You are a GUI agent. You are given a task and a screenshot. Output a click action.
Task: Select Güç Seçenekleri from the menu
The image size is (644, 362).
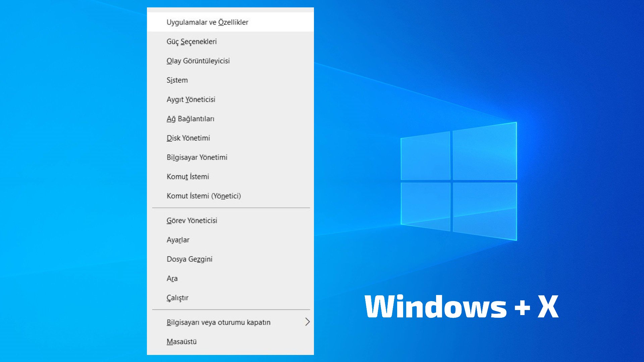click(x=230, y=42)
